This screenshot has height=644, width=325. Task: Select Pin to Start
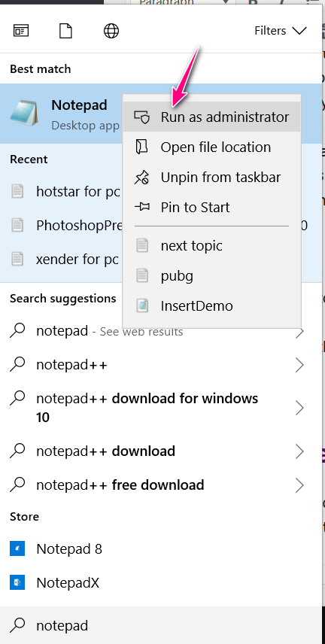coord(212,207)
